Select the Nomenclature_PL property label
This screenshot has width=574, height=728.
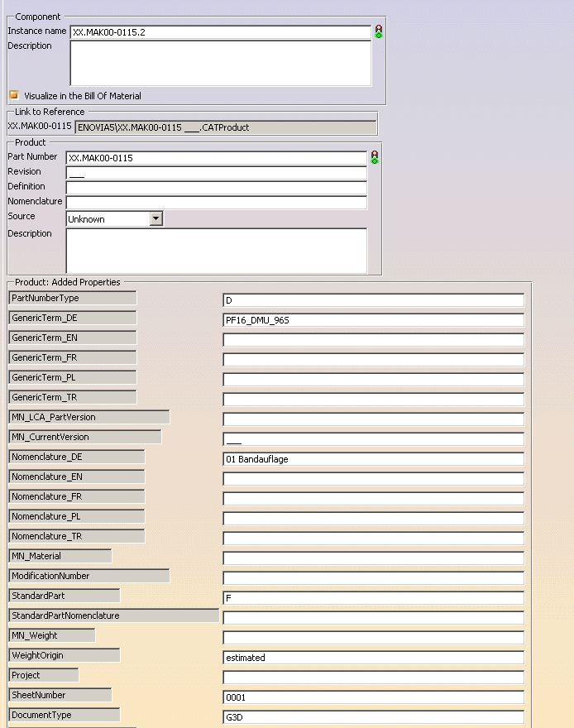point(77,516)
